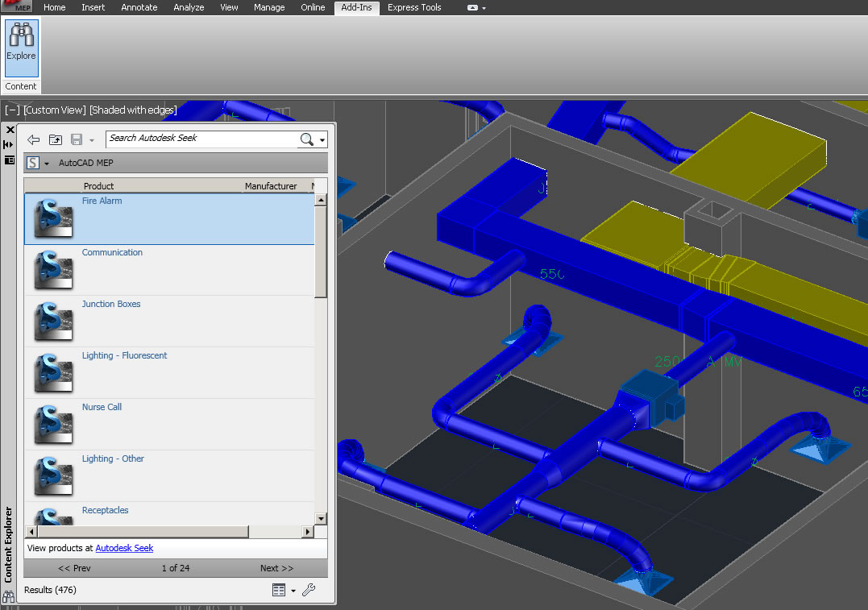Open the Nurse Call product link
The image size is (868, 610).
[102, 407]
